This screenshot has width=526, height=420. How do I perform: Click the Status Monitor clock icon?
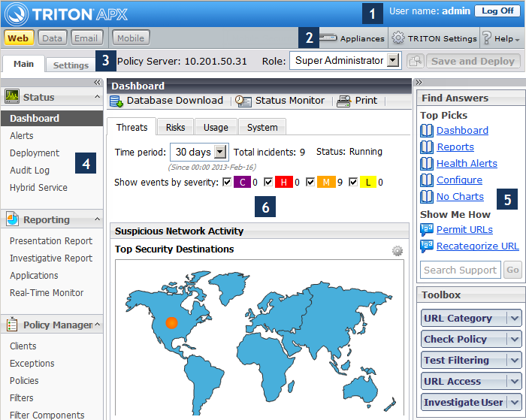[x=243, y=101]
